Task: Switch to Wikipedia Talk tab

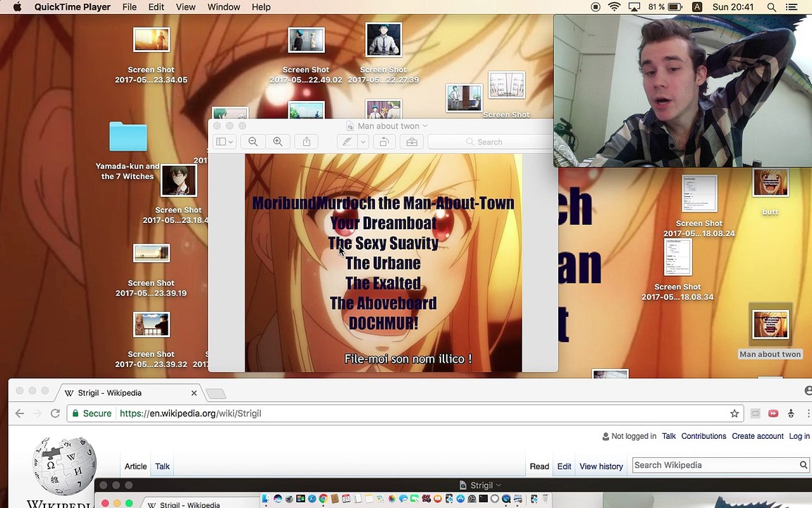Action: (162, 466)
